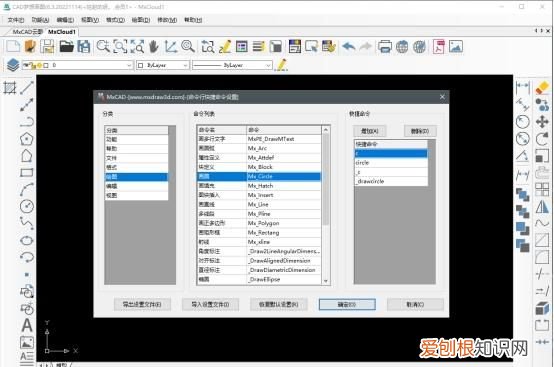Confirm with the 确定(O) button

(347, 304)
